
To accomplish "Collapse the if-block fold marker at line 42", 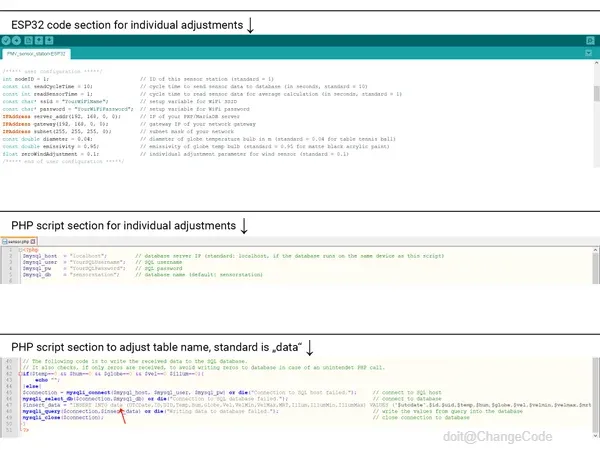I will [x=20, y=374].
